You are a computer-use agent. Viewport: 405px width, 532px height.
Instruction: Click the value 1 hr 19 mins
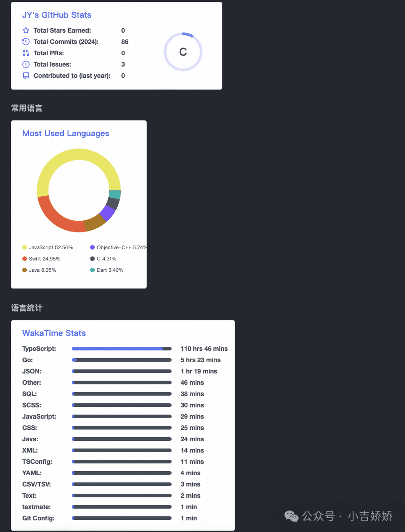(199, 371)
